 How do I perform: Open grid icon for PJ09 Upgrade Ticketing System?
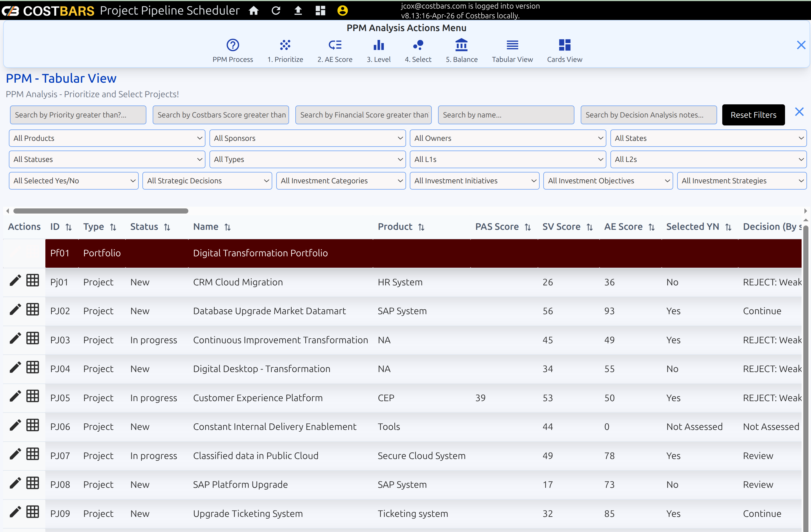(x=33, y=512)
